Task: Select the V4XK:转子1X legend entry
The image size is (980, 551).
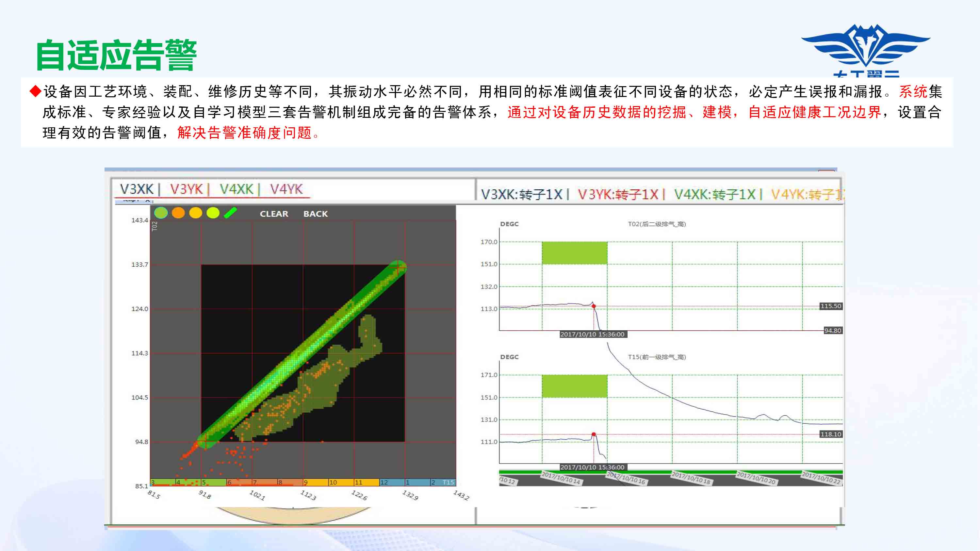Action: [x=714, y=194]
